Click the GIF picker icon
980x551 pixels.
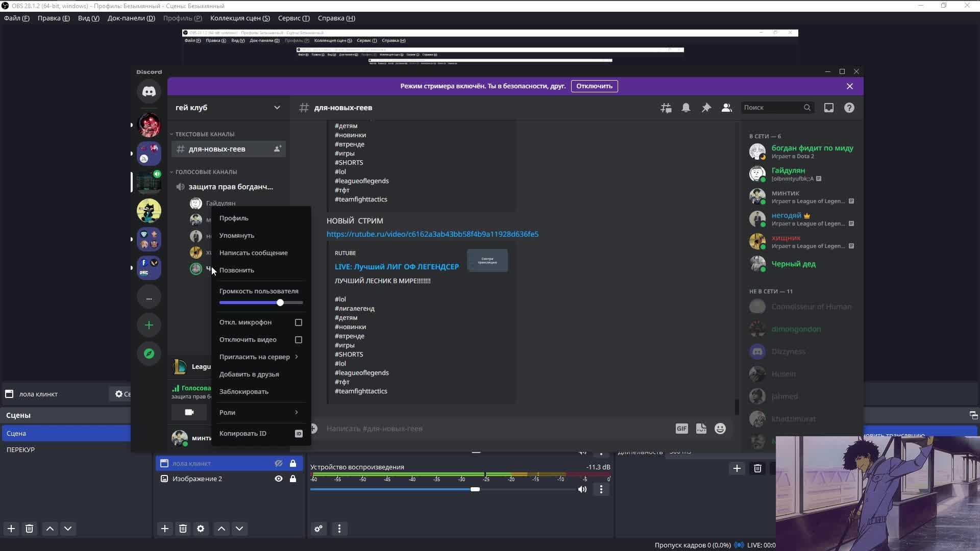click(681, 429)
